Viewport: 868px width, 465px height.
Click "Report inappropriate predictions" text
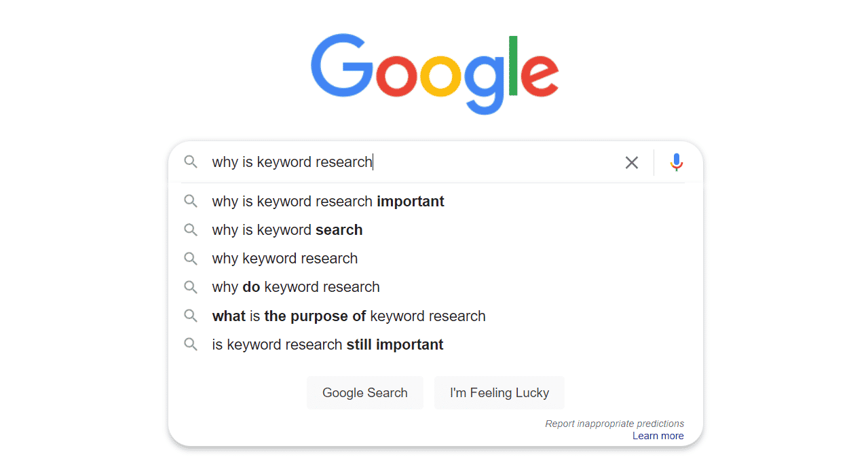pos(615,424)
